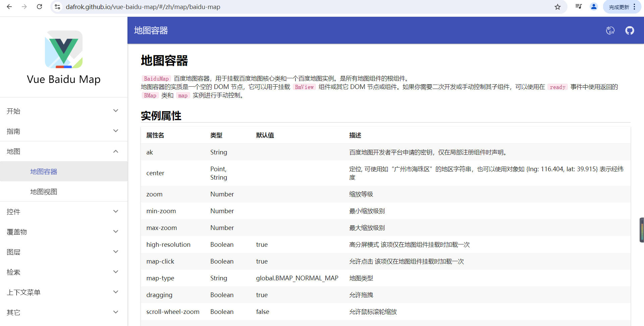The height and width of the screenshot is (326, 644).
Task: Click the 默认值 column header
Action: pos(265,135)
